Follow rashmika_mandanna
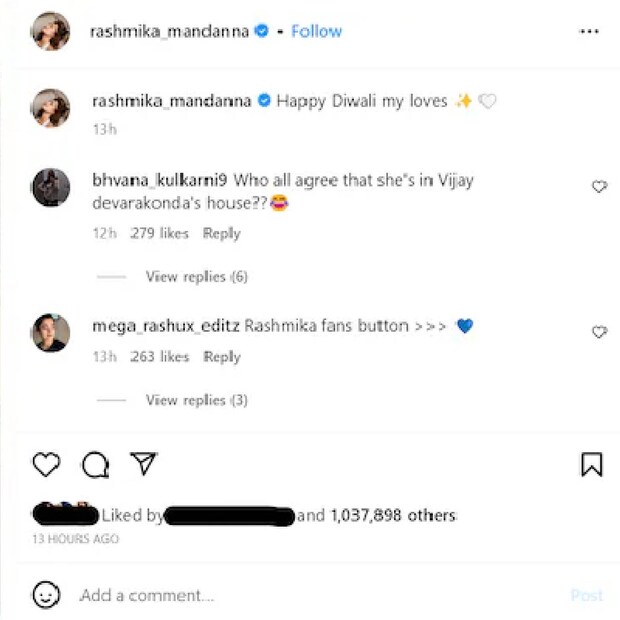 (x=316, y=31)
